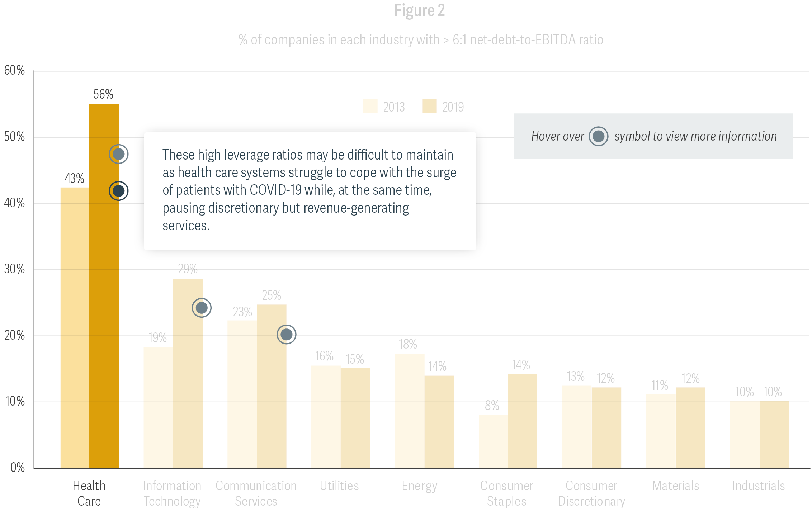Viewport: 812px width, 511px height.
Task: Click the upper info symbol on Health Care bar
Action: coord(119,154)
